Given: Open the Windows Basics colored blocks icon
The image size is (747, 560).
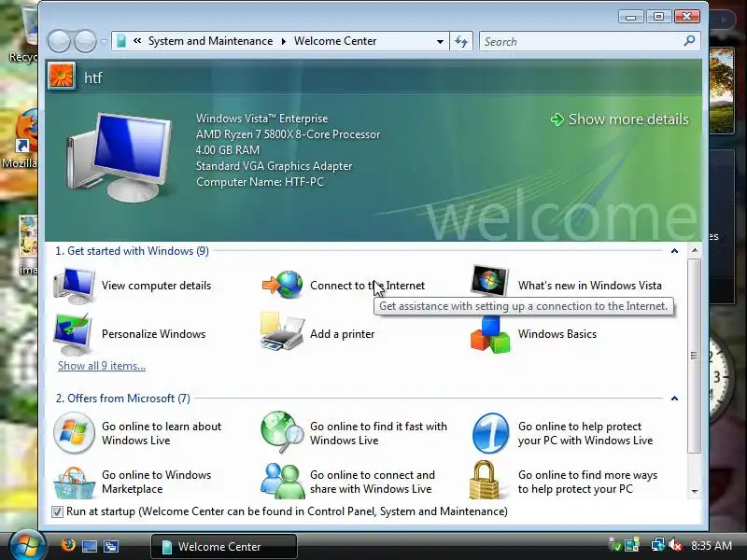Looking at the screenshot, I should [490, 335].
